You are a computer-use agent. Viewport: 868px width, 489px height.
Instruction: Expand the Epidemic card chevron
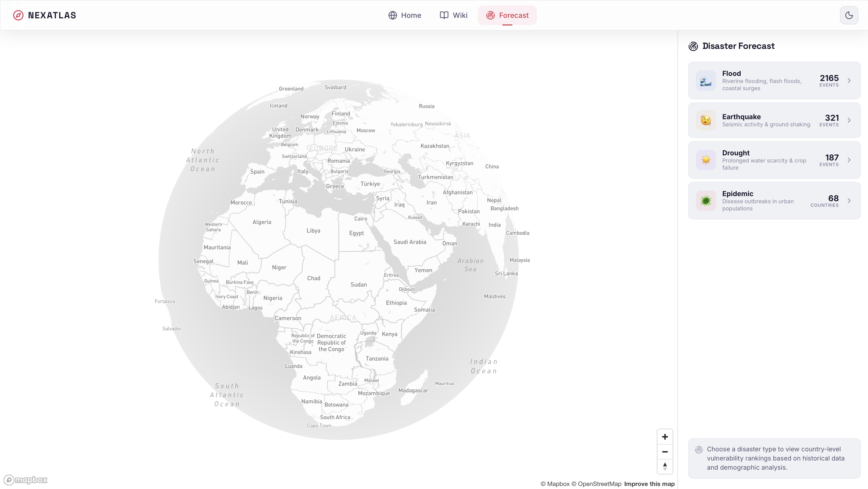(849, 201)
